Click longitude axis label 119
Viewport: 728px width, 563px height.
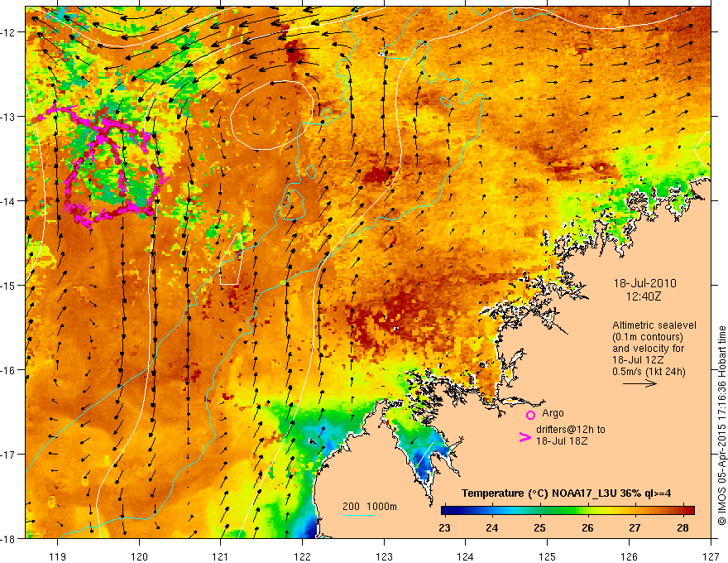58,556
